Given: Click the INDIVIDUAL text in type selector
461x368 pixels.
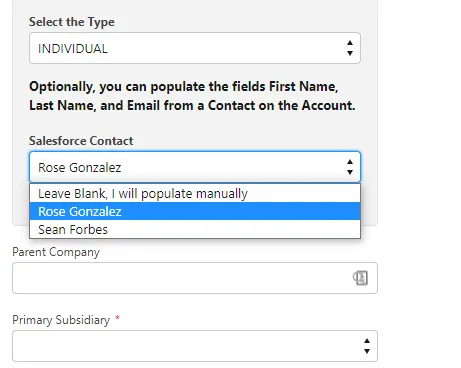Looking at the screenshot, I should 73,49.
